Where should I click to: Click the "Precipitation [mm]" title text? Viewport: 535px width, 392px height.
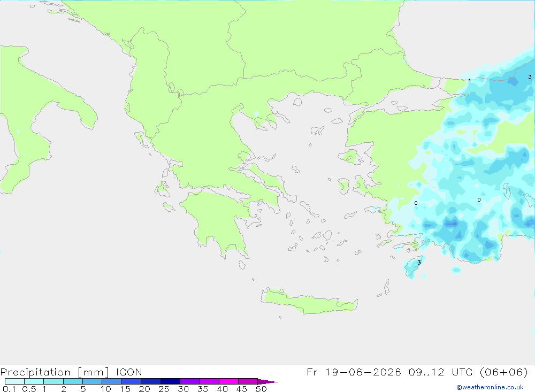pyautogui.click(x=55, y=372)
